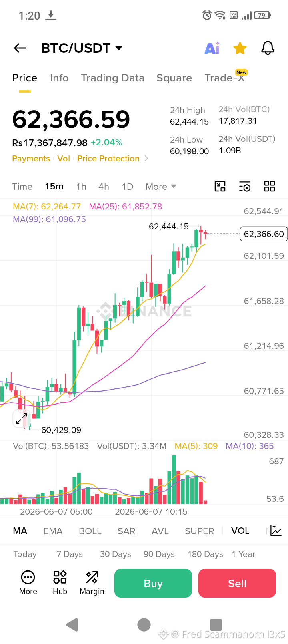Tap the red Sell button
Image resolution: width=288 pixels, height=644 pixels.
point(237,583)
